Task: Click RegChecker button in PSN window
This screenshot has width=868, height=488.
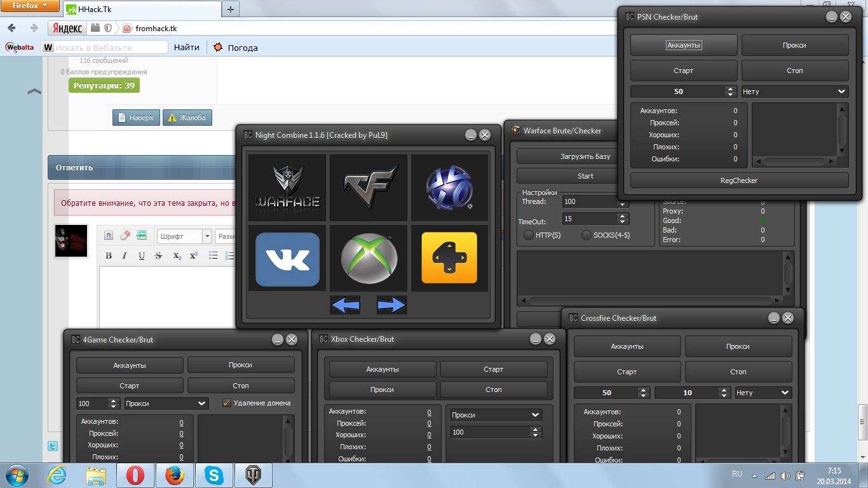Action: [739, 180]
